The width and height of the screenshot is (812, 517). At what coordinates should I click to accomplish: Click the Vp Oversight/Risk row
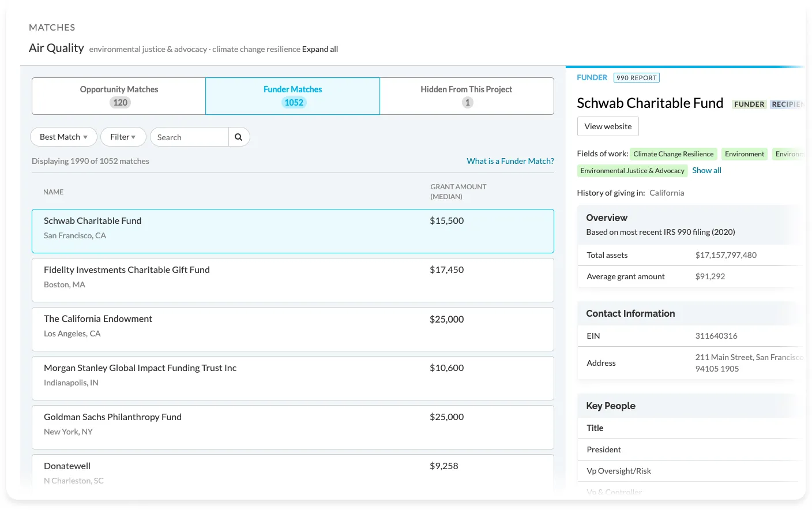[690, 471]
